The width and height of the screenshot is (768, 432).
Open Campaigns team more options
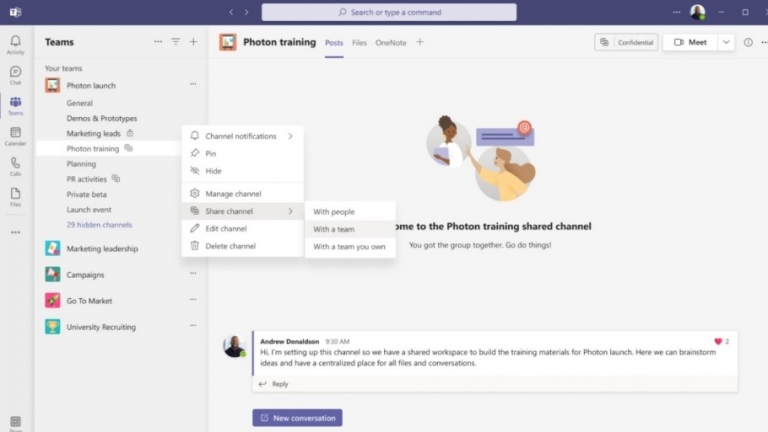pos(193,273)
